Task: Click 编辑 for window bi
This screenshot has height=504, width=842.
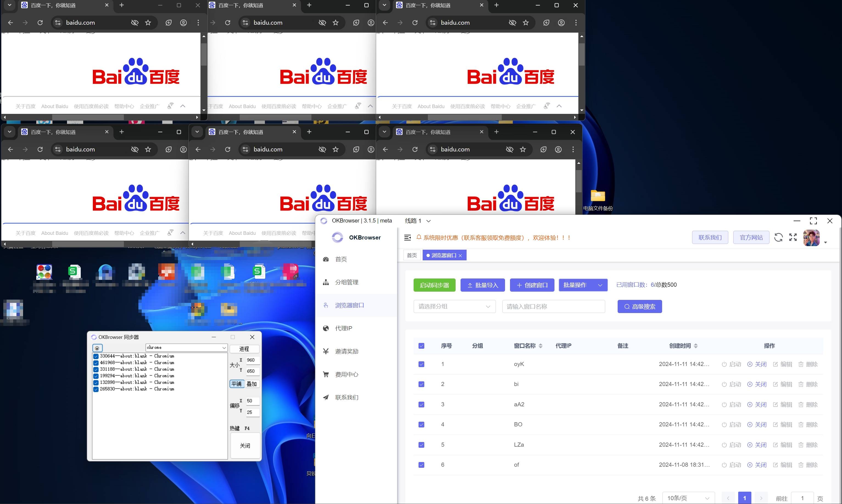Action: [x=782, y=384]
